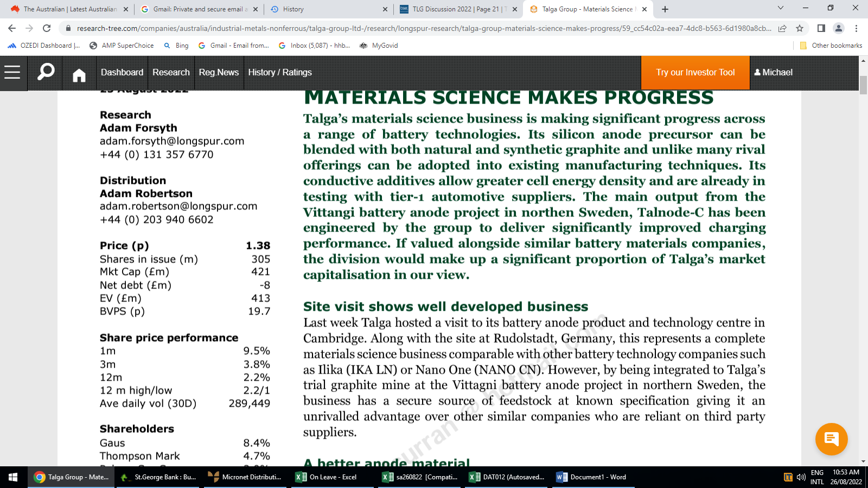Switch to Gmail browser tab
Image resolution: width=868 pixels, height=488 pixels.
pos(199,9)
